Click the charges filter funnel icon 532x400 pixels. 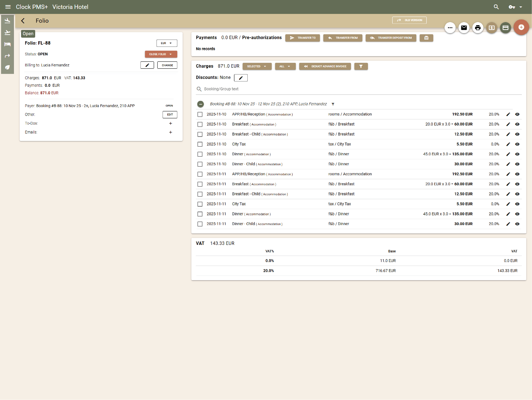tap(361, 66)
